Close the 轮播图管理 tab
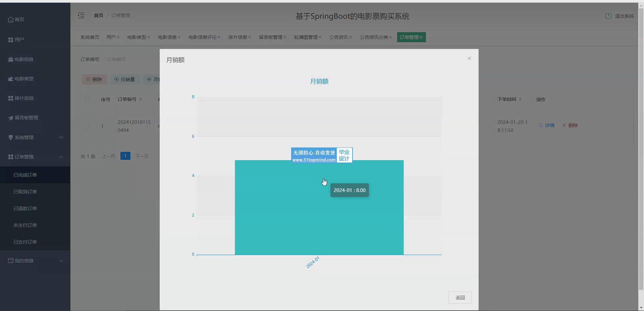Image resolution: width=644 pixels, height=311 pixels. (320, 37)
